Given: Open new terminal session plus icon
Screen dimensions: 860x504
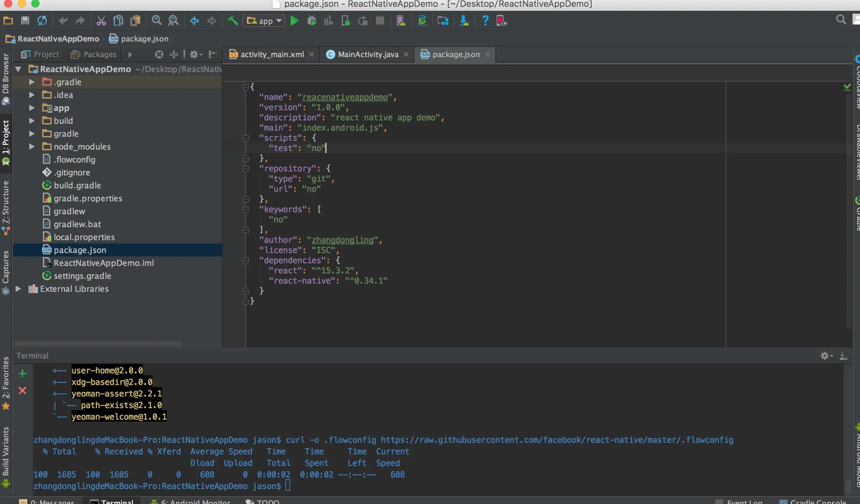Looking at the screenshot, I should [x=22, y=373].
